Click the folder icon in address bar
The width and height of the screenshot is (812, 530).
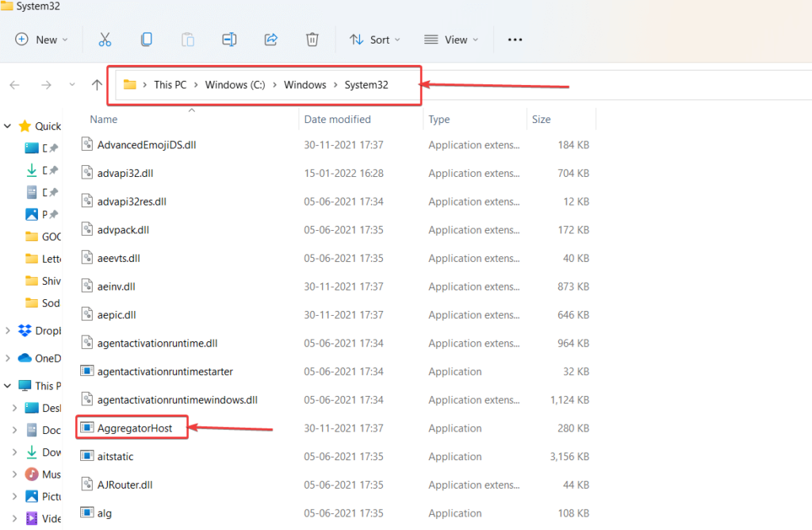pyautogui.click(x=129, y=84)
